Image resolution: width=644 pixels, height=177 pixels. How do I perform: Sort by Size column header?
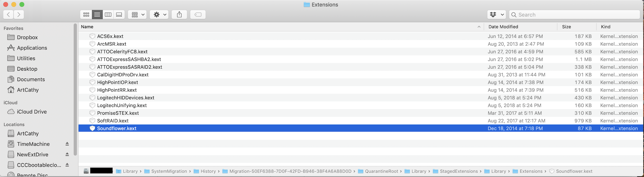(x=566, y=27)
